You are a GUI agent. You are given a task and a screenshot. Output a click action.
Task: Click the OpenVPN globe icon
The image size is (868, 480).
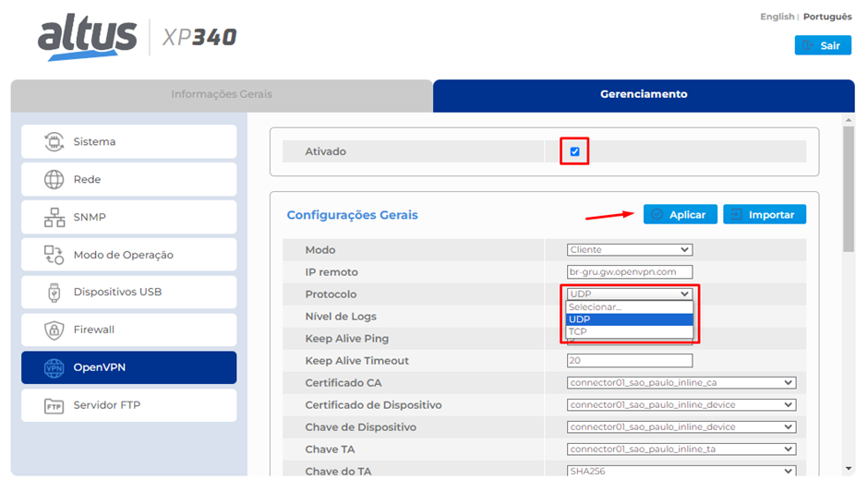[x=54, y=367]
